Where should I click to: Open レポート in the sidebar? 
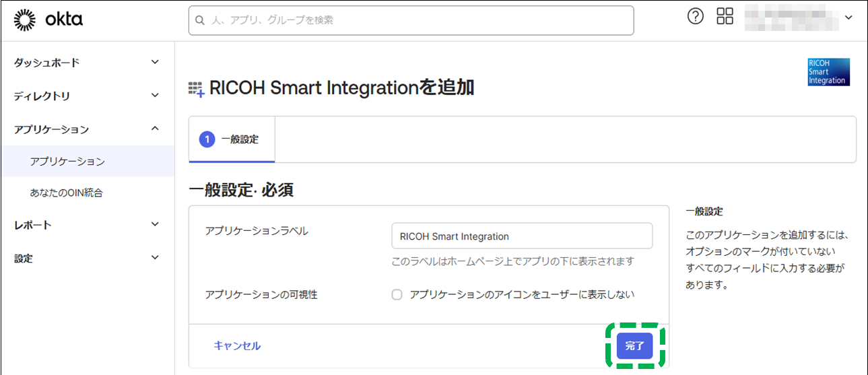(33, 225)
